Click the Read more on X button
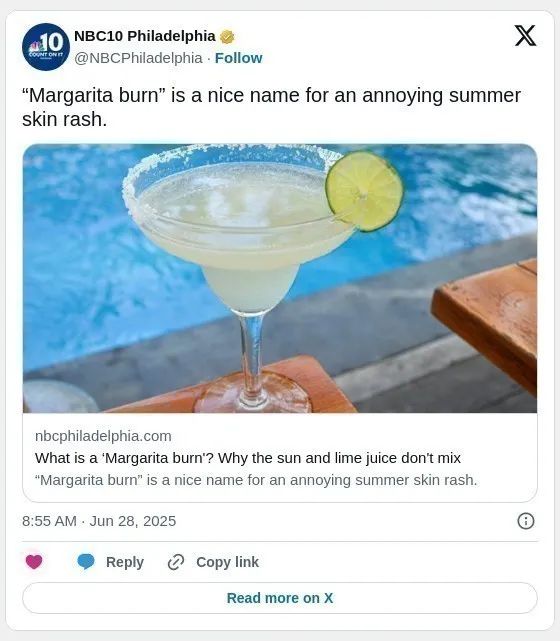 (x=280, y=598)
